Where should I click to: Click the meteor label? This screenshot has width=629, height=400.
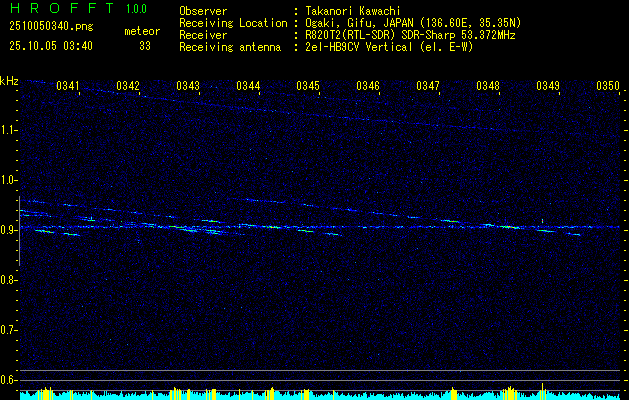click(142, 32)
